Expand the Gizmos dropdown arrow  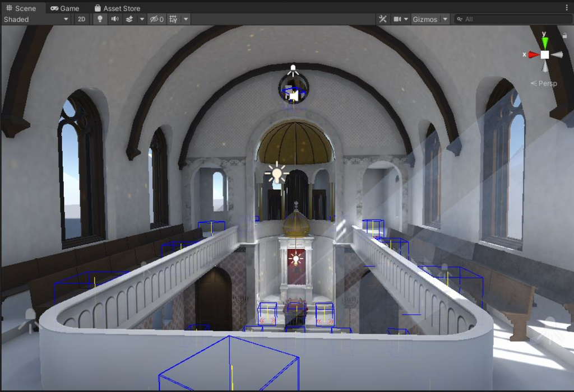tap(446, 19)
